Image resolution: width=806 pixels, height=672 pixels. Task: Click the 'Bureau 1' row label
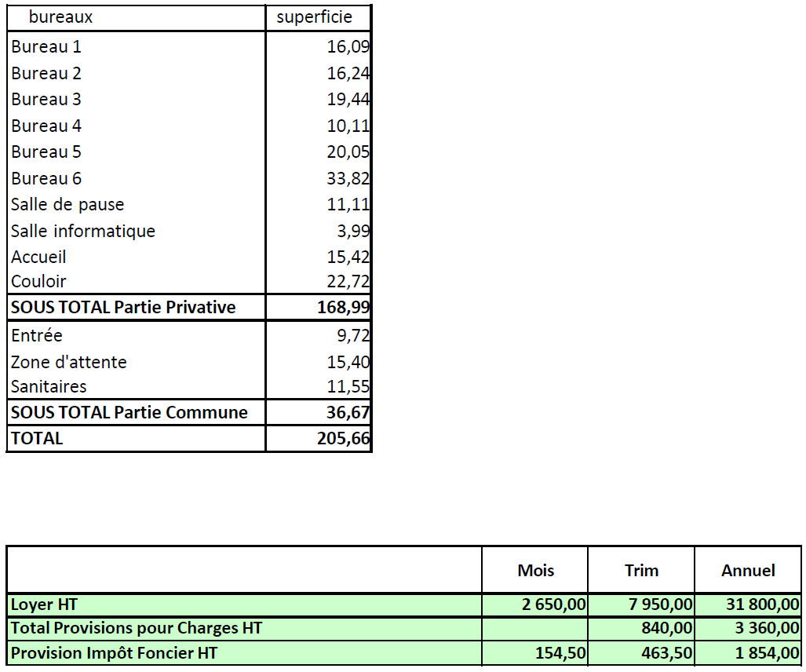pos(46,47)
